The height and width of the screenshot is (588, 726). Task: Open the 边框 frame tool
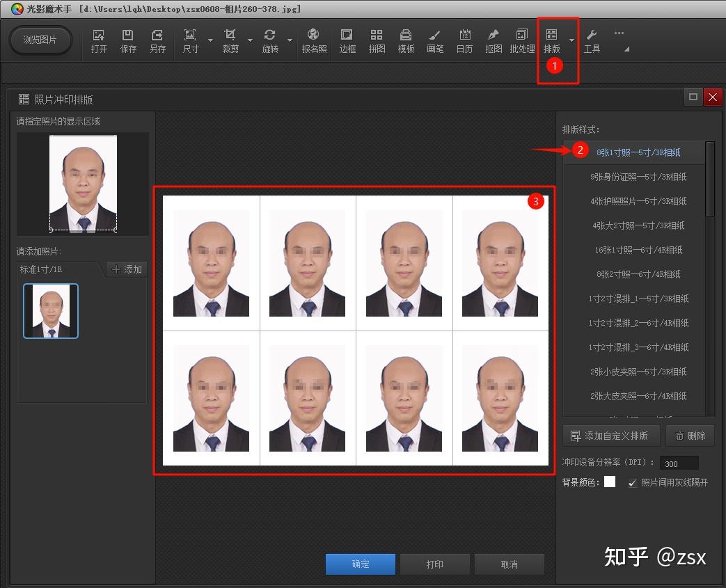347,41
